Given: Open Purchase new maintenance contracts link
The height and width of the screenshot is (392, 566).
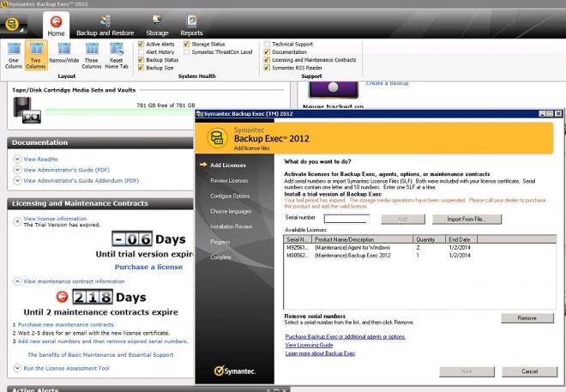Looking at the screenshot, I should (x=66, y=325).
